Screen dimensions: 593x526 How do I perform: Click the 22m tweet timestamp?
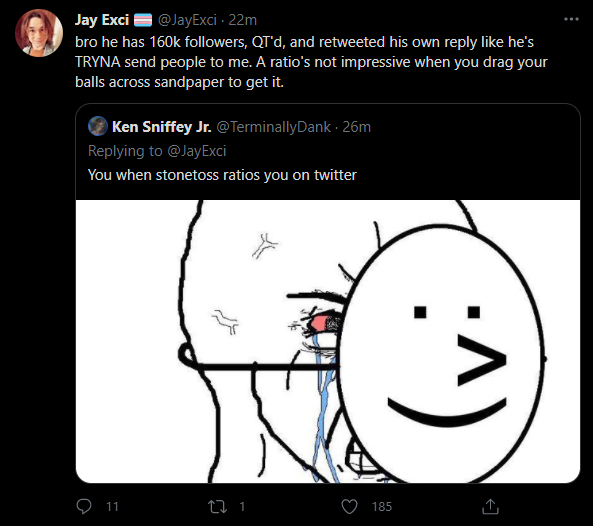pyautogui.click(x=242, y=20)
